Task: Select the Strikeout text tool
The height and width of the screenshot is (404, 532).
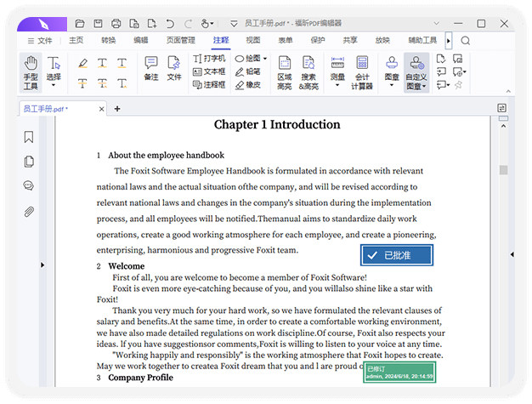Action: pos(82,83)
